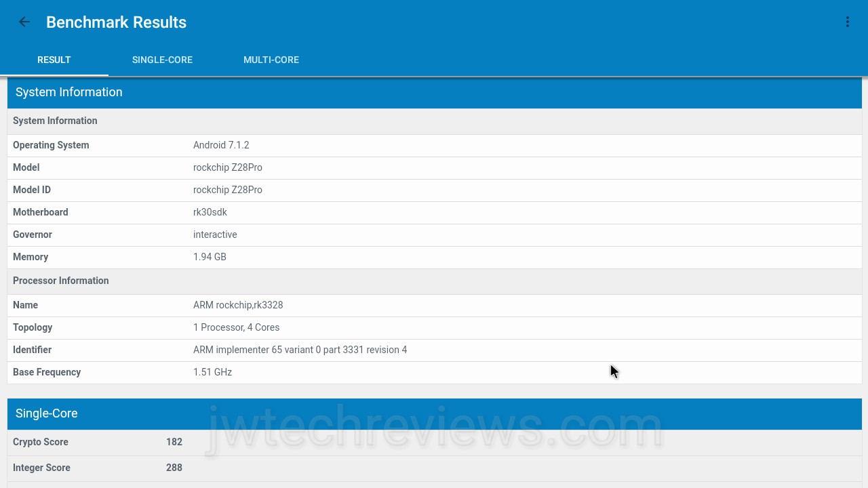Screen dimensions: 868x488
Task: Switch to the MULTI-CORE tab
Action: point(271,60)
